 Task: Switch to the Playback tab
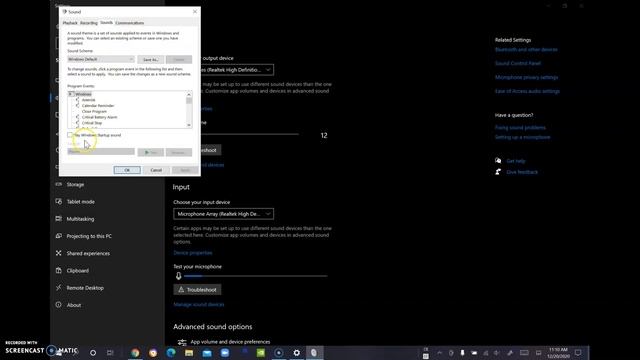[x=70, y=23]
